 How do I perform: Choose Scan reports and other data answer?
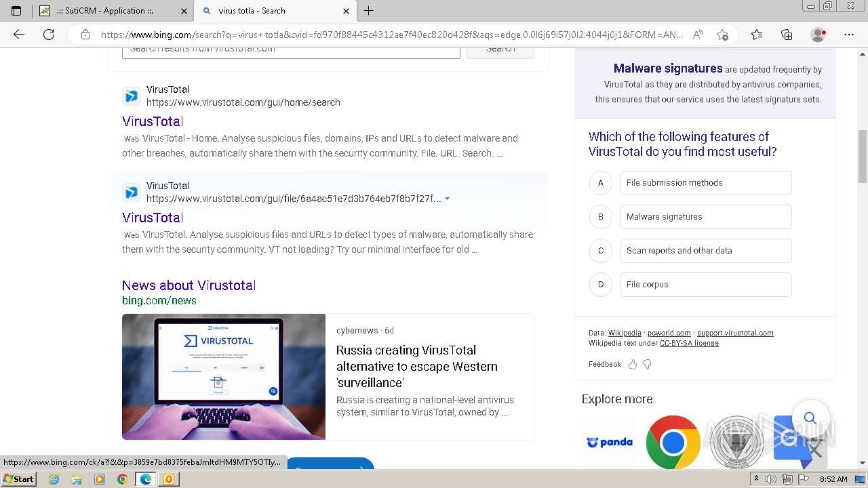click(706, 251)
